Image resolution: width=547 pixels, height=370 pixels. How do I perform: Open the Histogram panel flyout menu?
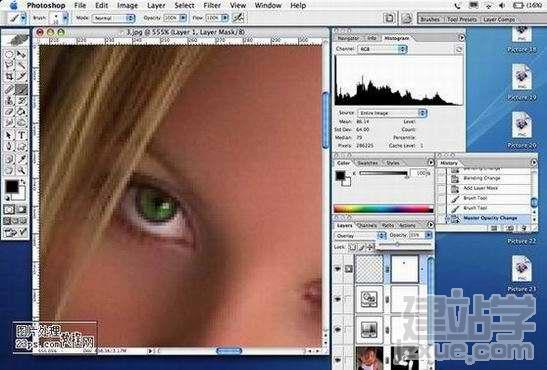pos(461,37)
